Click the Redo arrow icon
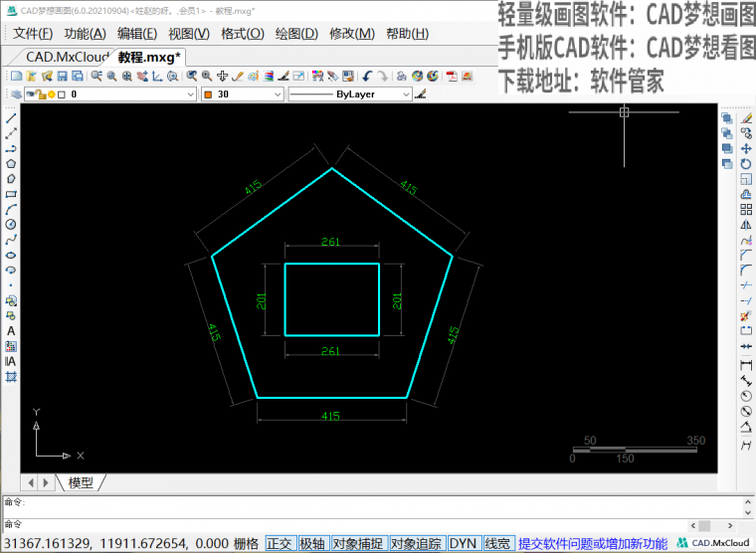The height and width of the screenshot is (553, 756). (x=382, y=77)
